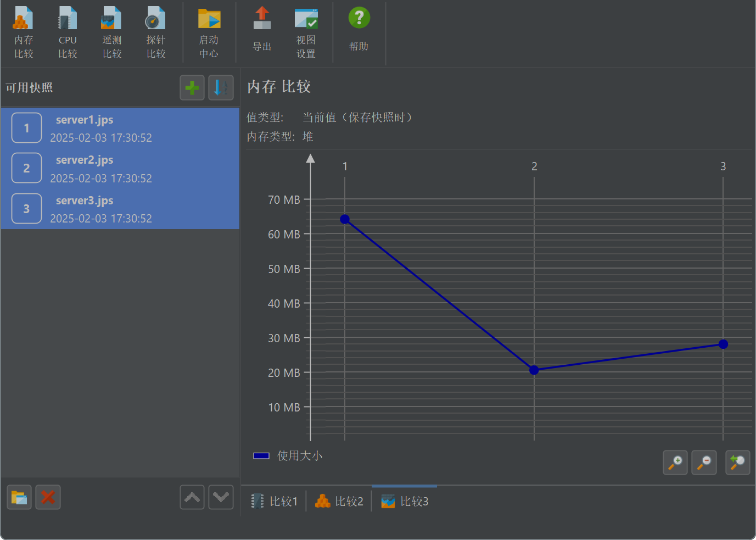Reset chart zoom to fit

coord(738,463)
